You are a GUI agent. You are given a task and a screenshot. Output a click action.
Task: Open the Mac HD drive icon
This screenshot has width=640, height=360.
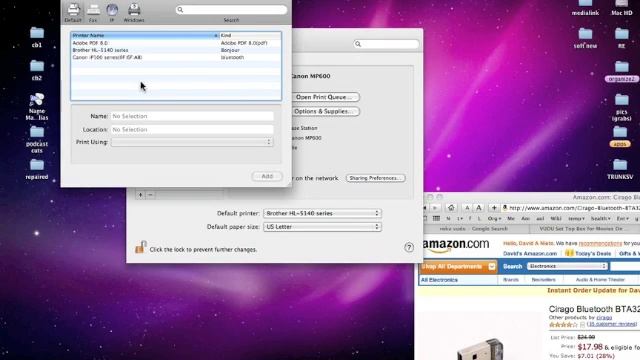(622, 7)
